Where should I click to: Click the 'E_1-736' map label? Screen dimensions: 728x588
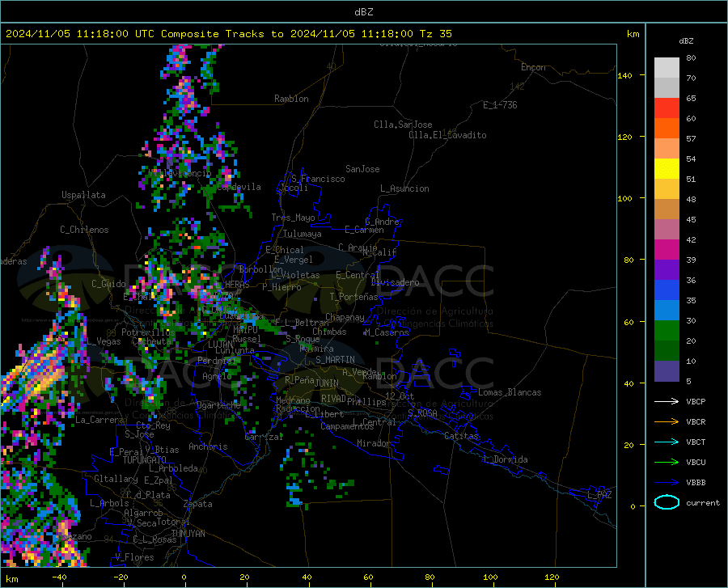pyautogui.click(x=500, y=105)
